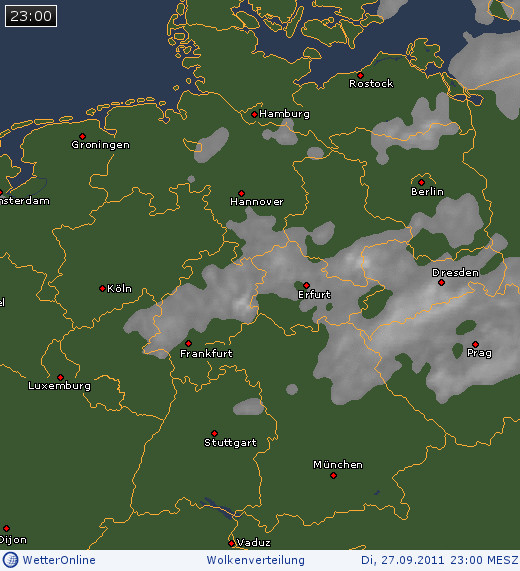Select the Erfurt city label
Screen dimensions: 520x571
tap(314, 294)
